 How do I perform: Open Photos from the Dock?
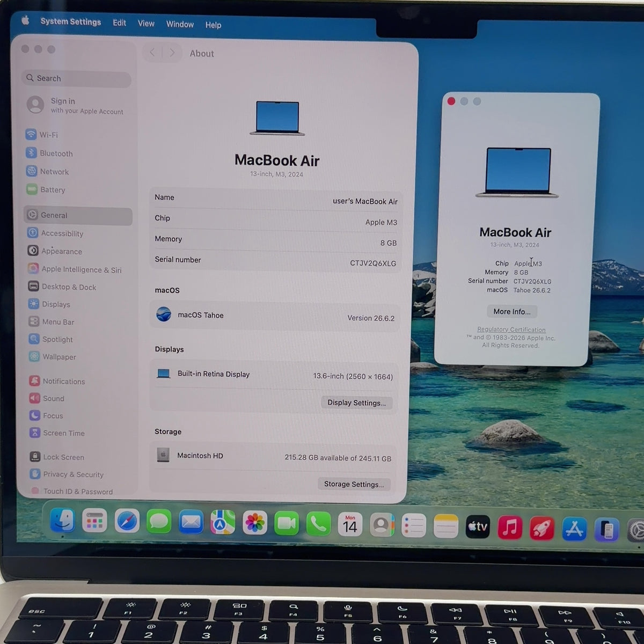[254, 523]
